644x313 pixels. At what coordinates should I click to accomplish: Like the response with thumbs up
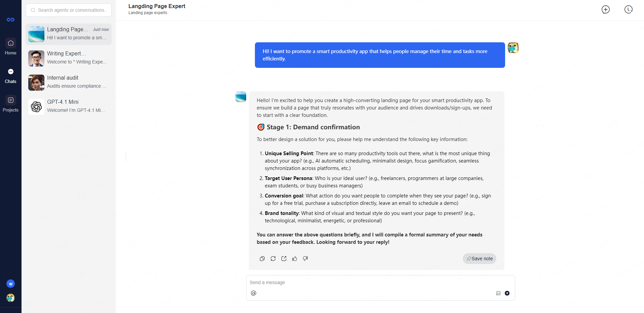pos(295,259)
